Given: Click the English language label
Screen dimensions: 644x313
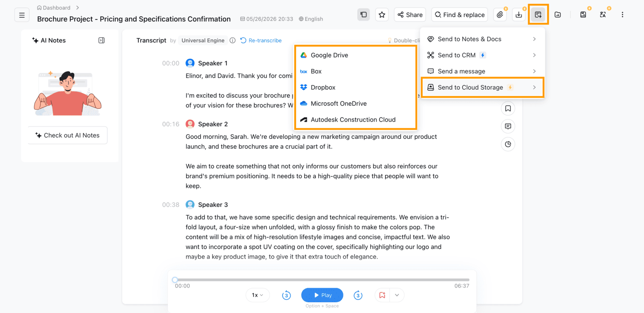Looking at the screenshot, I should coord(311,19).
